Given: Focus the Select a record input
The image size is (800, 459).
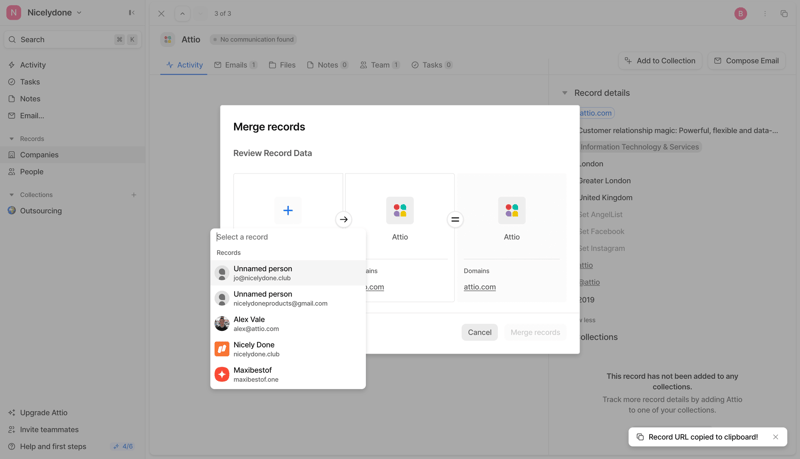Looking at the screenshot, I should [288, 237].
